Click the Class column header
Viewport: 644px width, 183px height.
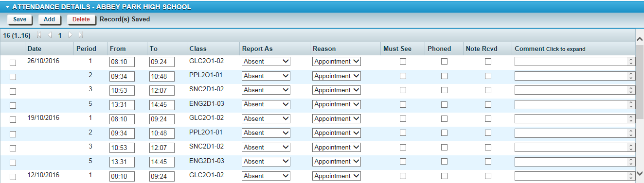pos(198,49)
